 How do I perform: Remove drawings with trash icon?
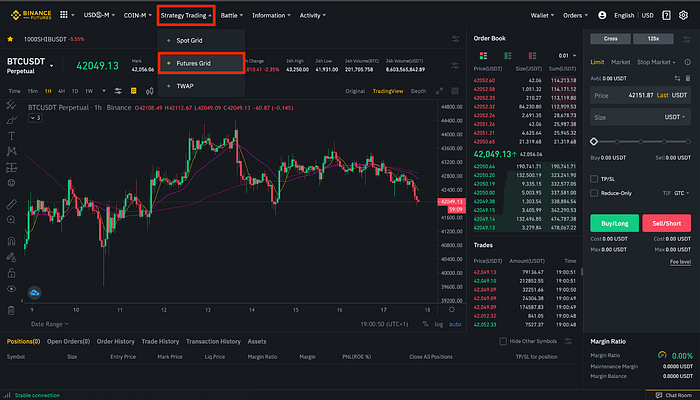11,311
